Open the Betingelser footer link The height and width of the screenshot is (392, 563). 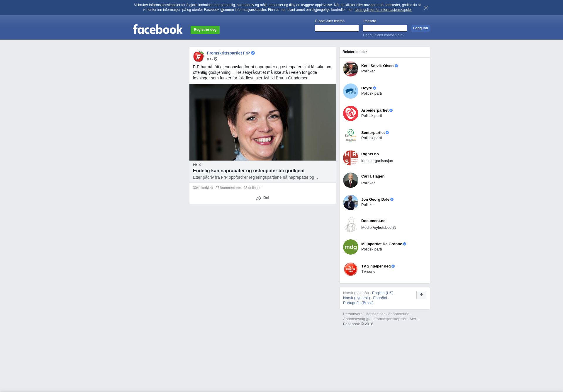375,314
